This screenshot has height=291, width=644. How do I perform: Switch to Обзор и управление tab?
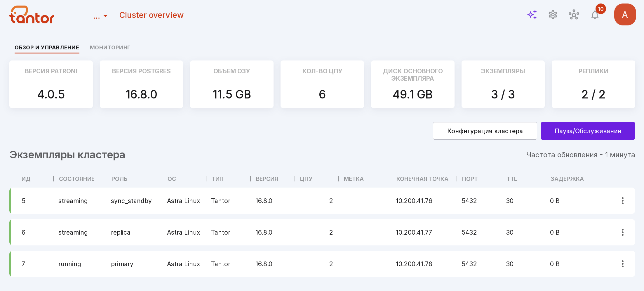click(47, 48)
